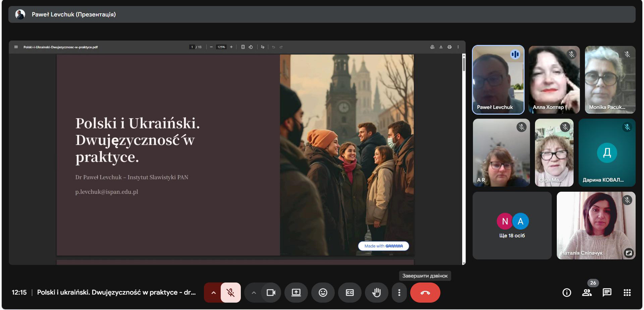This screenshot has height=310, width=644.
Task: Click the PDF vertical scrollbar
Action: pos(464,64)
